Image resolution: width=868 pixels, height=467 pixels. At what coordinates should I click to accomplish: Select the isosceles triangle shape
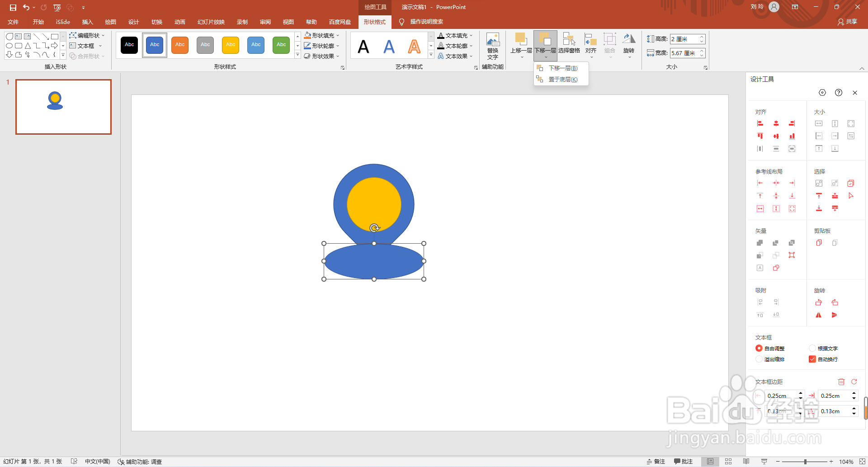click(x=28, y=46)
